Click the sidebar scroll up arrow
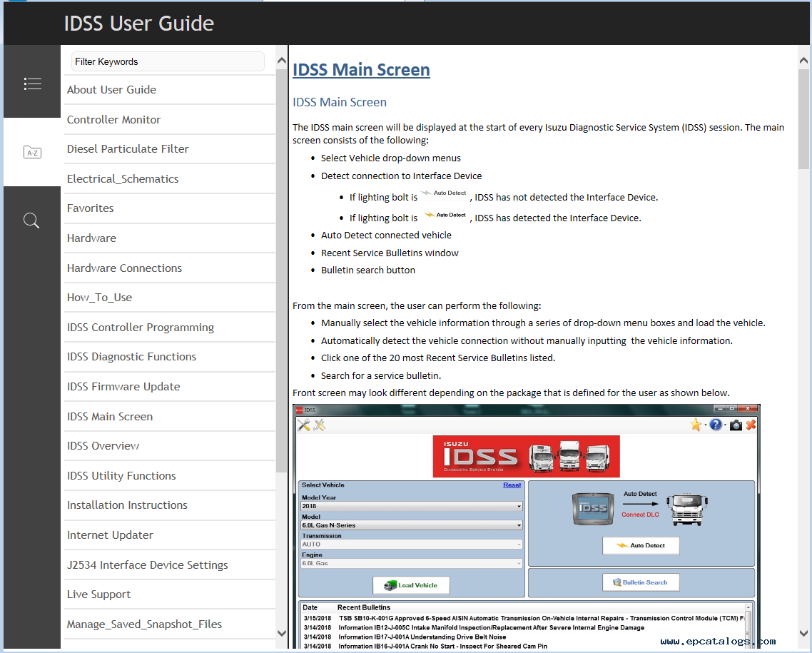 [282, 61]
